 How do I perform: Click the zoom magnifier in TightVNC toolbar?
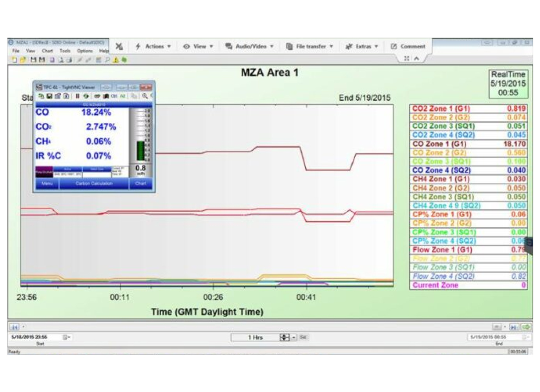coord(145,96)
